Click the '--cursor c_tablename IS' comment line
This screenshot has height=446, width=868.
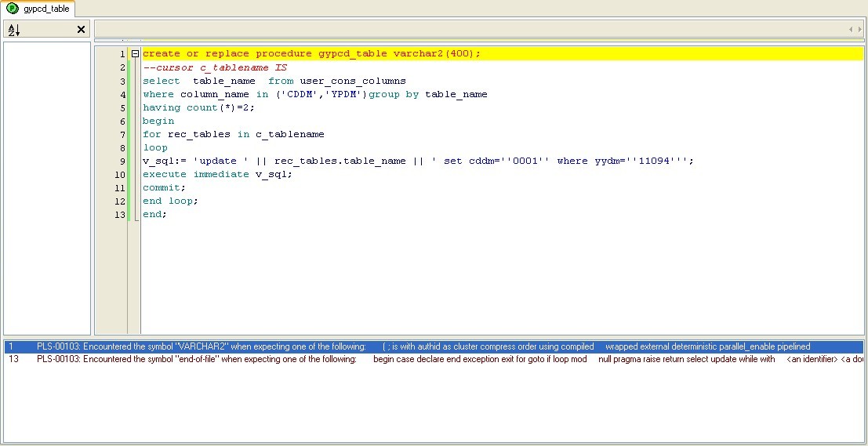click(215, 67)
